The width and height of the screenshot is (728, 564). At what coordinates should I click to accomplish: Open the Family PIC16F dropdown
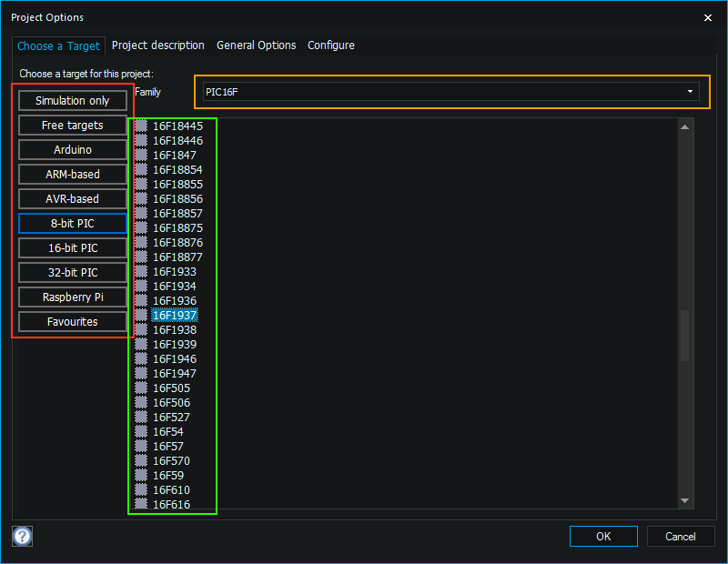point(450,92)
